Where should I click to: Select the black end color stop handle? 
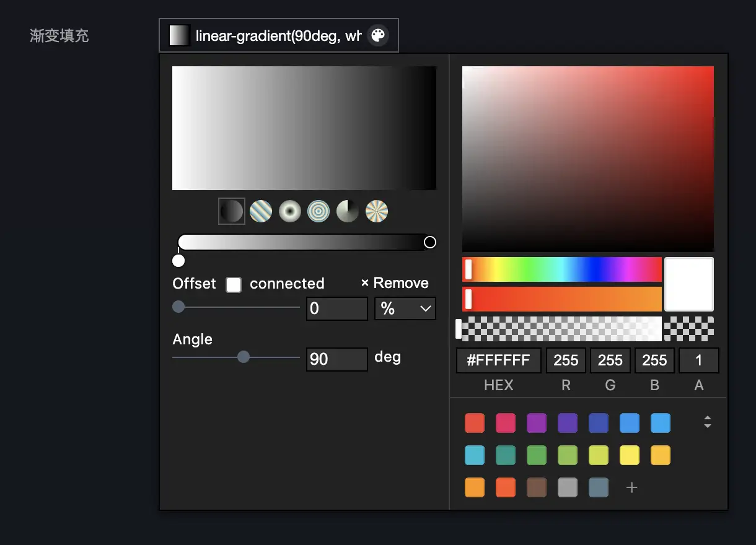(429, 242)
